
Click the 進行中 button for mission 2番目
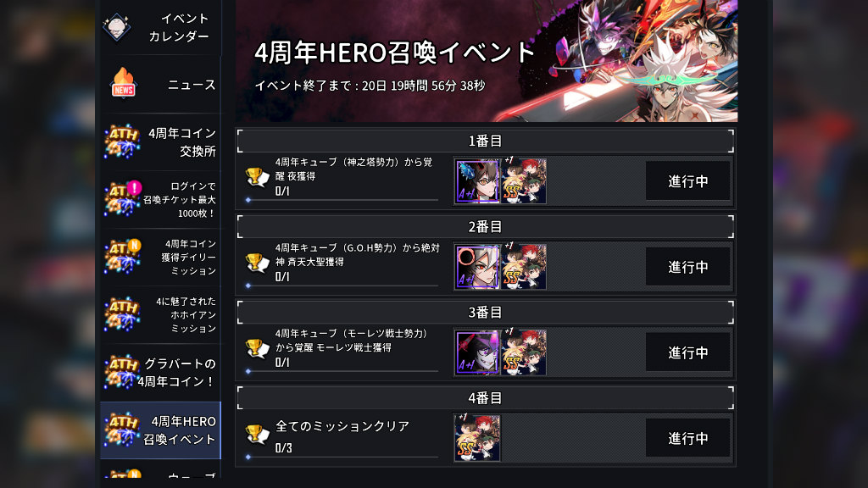pos(687,267)
